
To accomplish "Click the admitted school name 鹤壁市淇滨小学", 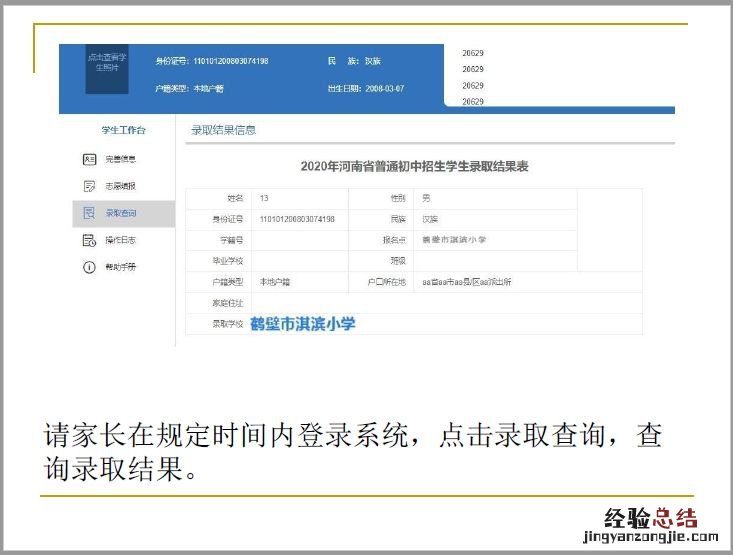I will [x=303, y=324].
